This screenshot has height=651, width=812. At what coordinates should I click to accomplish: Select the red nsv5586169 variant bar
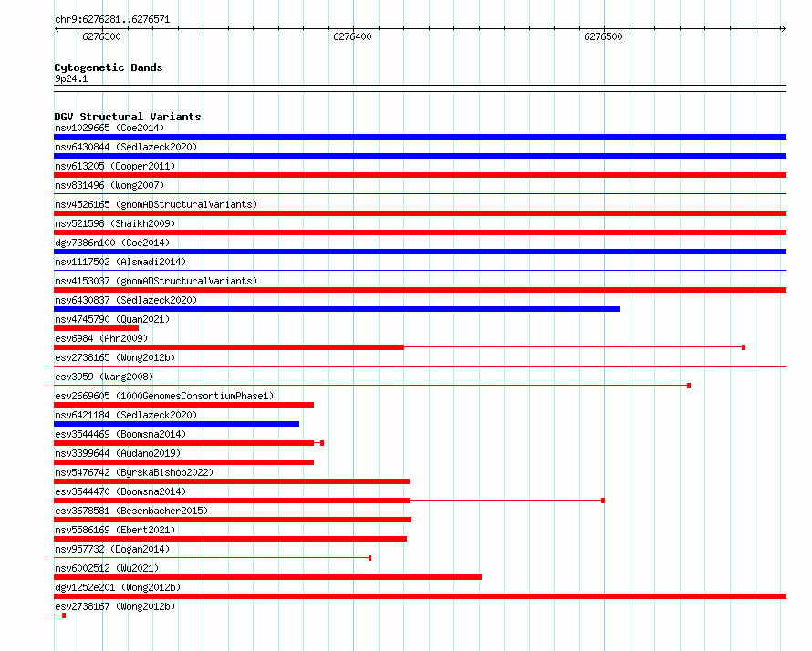231,539
